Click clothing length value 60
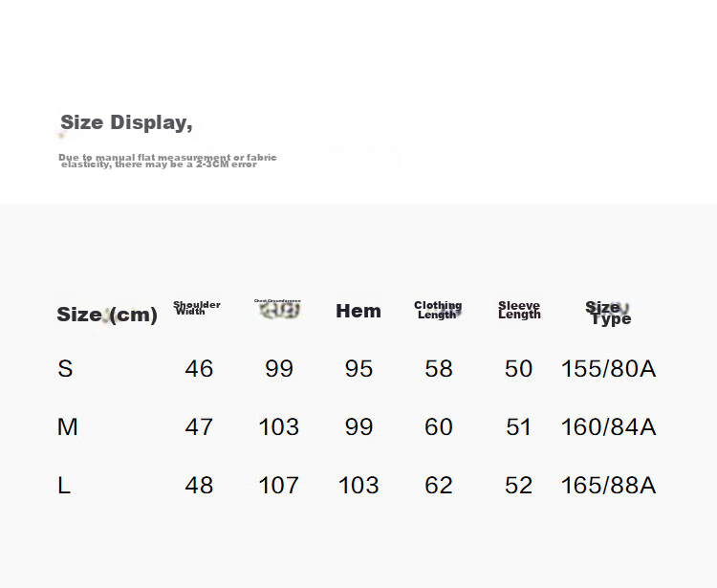Image resolution: width=717 pixels, height=588 pixels. [439, 426]
